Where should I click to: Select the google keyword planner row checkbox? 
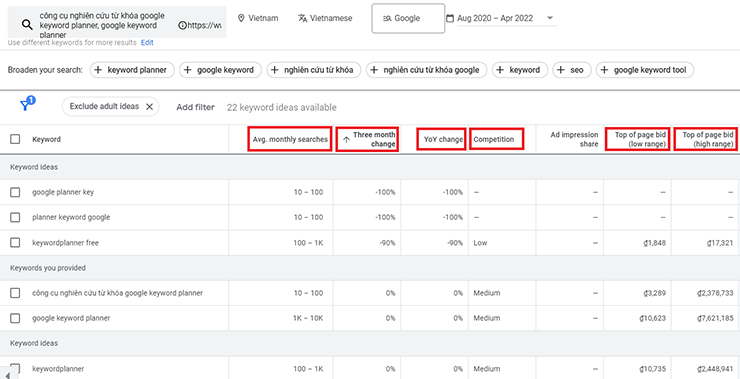pyautogui.click(x=15, y=318)
